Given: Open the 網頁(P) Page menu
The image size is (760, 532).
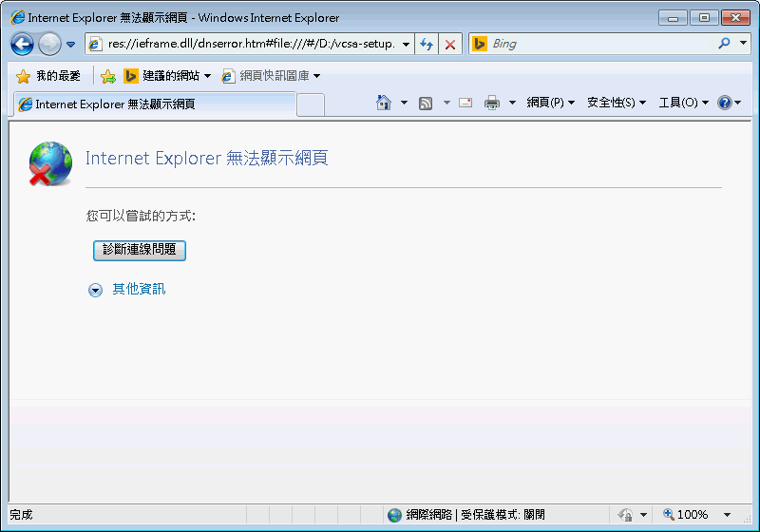Looking at the screenshot, I should [551, 103].
